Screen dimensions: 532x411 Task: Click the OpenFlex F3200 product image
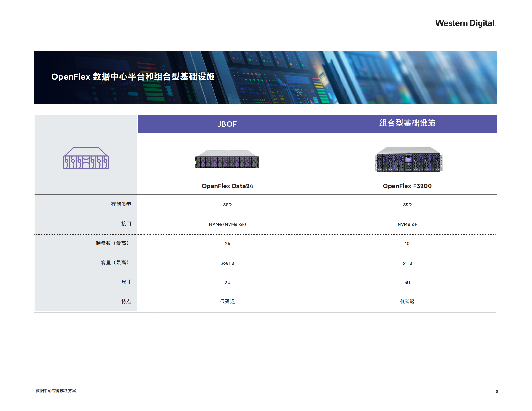point(408,159)
